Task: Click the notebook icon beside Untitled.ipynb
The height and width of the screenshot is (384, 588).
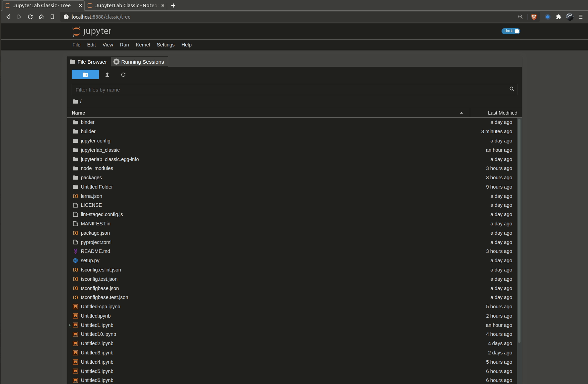Action: (75, 316)
